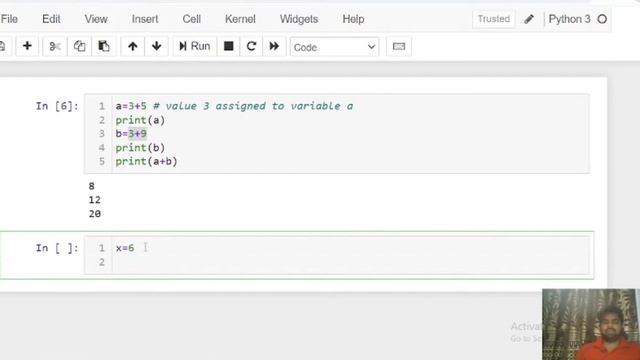The image size is (640, 360).
Task: Interrupt the kernel stop icon
Action: click(229, 46)
